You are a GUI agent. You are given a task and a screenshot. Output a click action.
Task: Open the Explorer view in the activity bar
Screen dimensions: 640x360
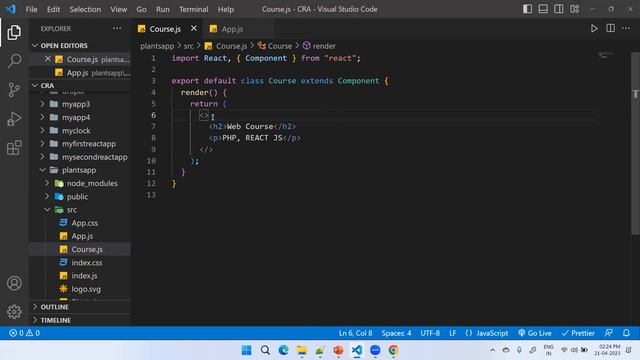click(x=14, y=32)
